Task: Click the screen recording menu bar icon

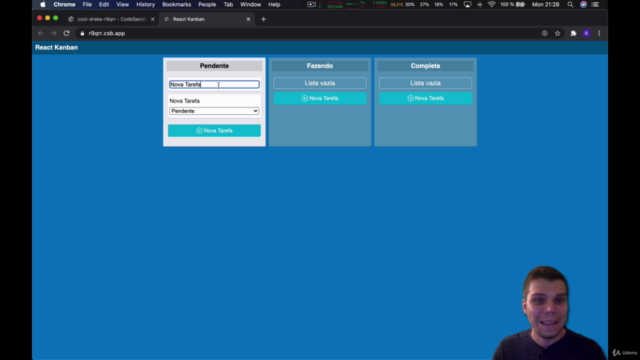Action: tap(311, 4)
